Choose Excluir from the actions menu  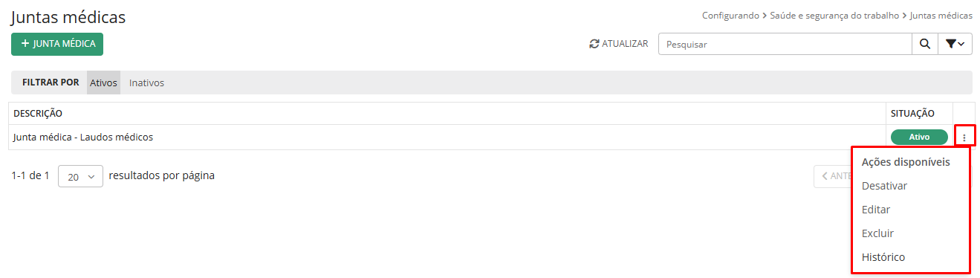[x=877, y=233]
